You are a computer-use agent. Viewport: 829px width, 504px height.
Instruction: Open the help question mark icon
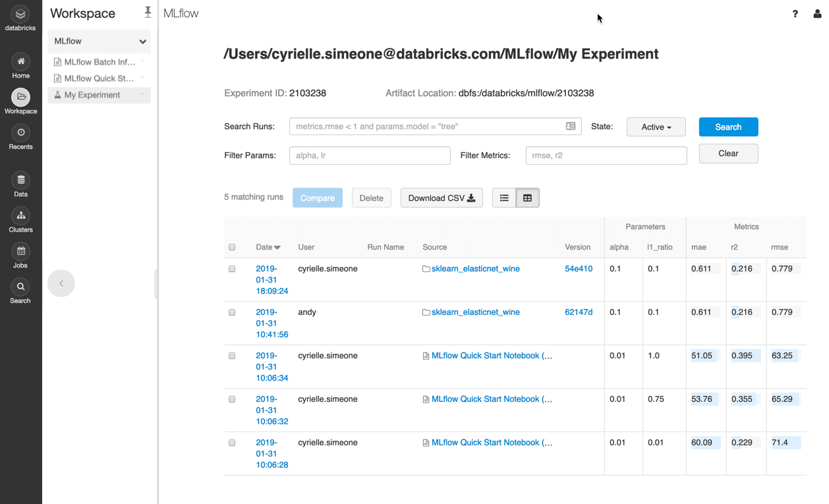click(x=795, y=14)
